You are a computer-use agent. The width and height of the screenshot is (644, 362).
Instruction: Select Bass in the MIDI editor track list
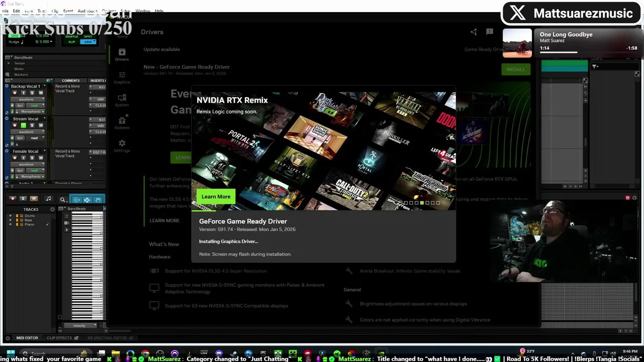click(x=29, y=220)
